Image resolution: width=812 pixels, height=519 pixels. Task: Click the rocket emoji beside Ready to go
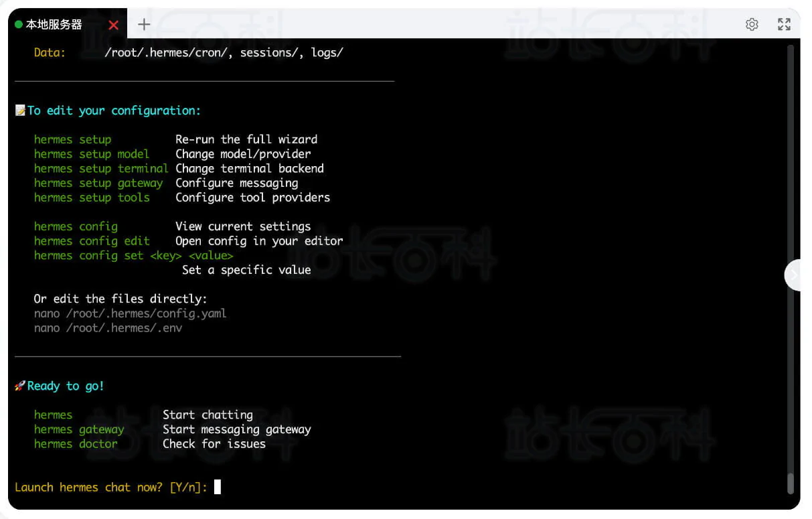pyautogui.click(x=20, y=386)
